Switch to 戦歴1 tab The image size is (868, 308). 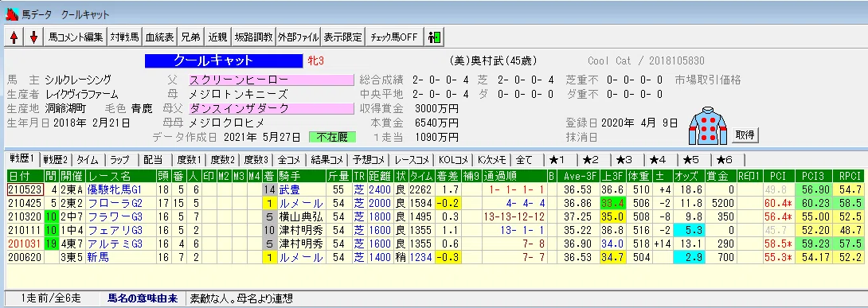coord(22,160)
